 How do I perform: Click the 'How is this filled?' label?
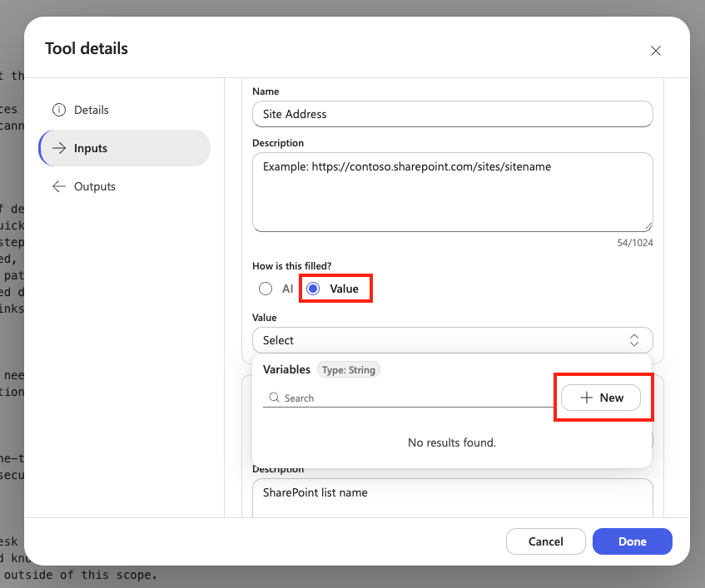292,266
